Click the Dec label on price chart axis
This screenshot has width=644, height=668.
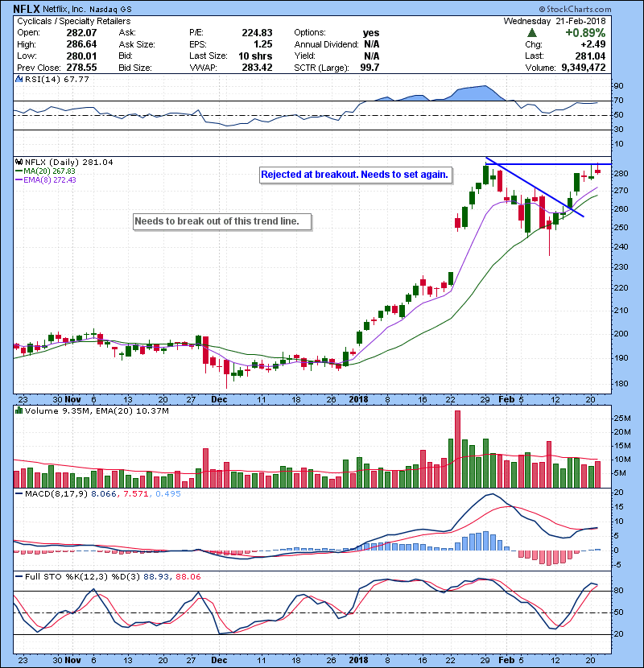pos(219,400)
